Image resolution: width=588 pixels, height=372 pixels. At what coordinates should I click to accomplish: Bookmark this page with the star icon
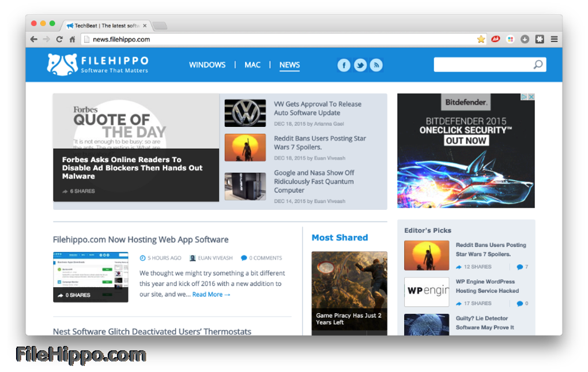click(481, 39)
